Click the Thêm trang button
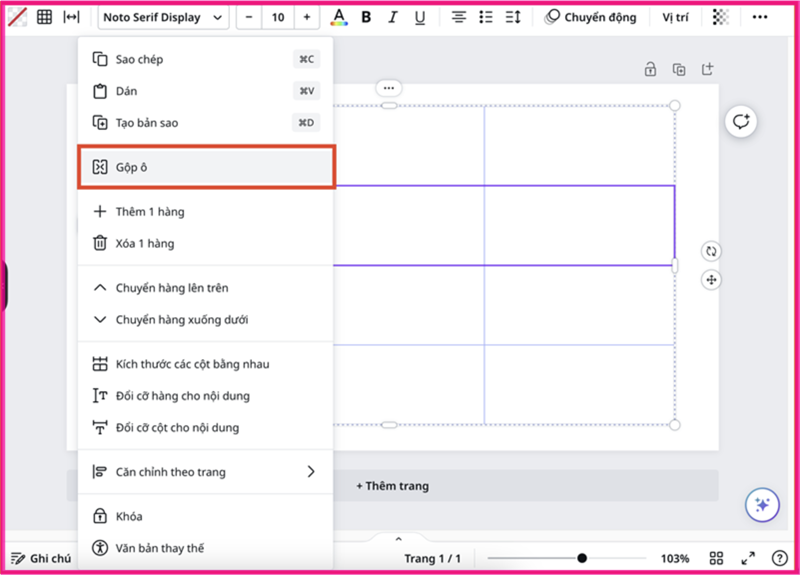800x575 pixels. pyautogui.click(x=392, y=485)
